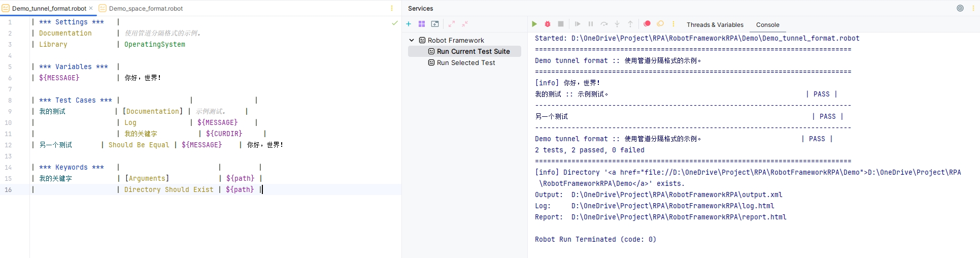The width and height of the screenshot is (980, 258).
Task: Collapse the Robot Framework tree node
Action: (412, 40)
